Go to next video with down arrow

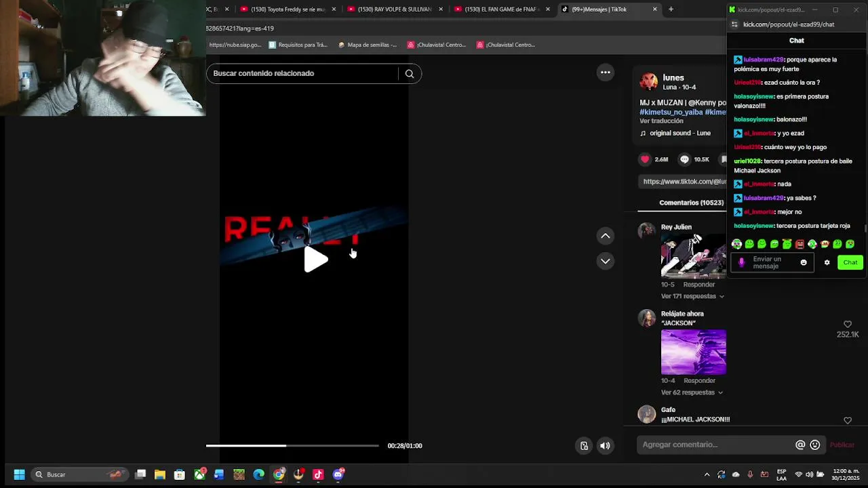[x=606, y=261]
